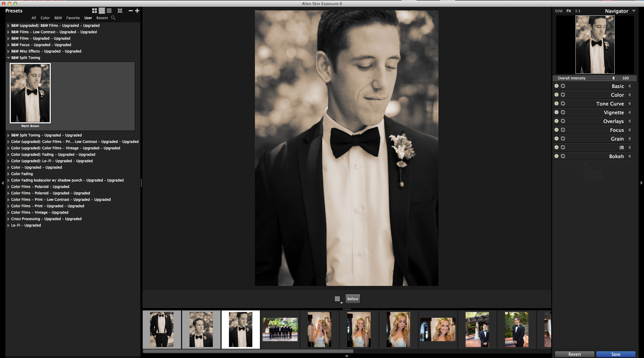The image size is (644, 358).
Task: Expand Color Films – Vintage – Upgraded folder
Action: [x=8, y=212]
